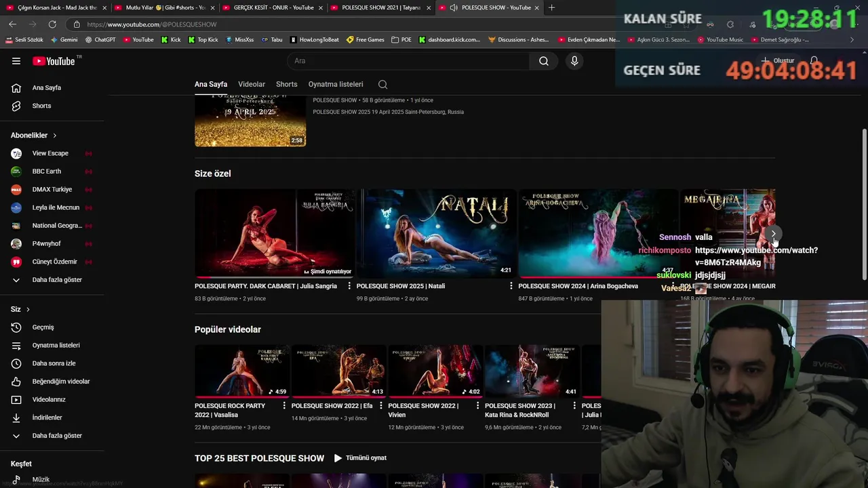Open Oynatma listeleri in the sidebar
The width and height of the screenshot is (868, 488).
click(x=52, y=345)
